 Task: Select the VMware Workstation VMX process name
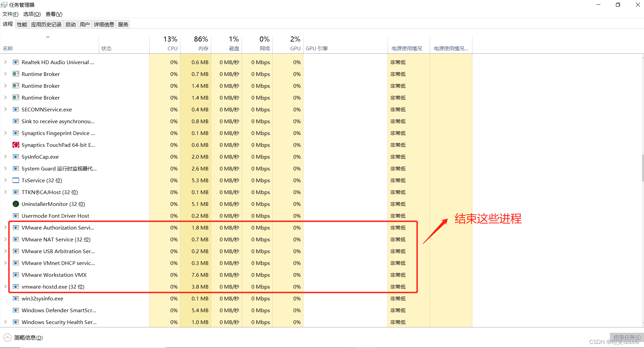tap(54, 275)
